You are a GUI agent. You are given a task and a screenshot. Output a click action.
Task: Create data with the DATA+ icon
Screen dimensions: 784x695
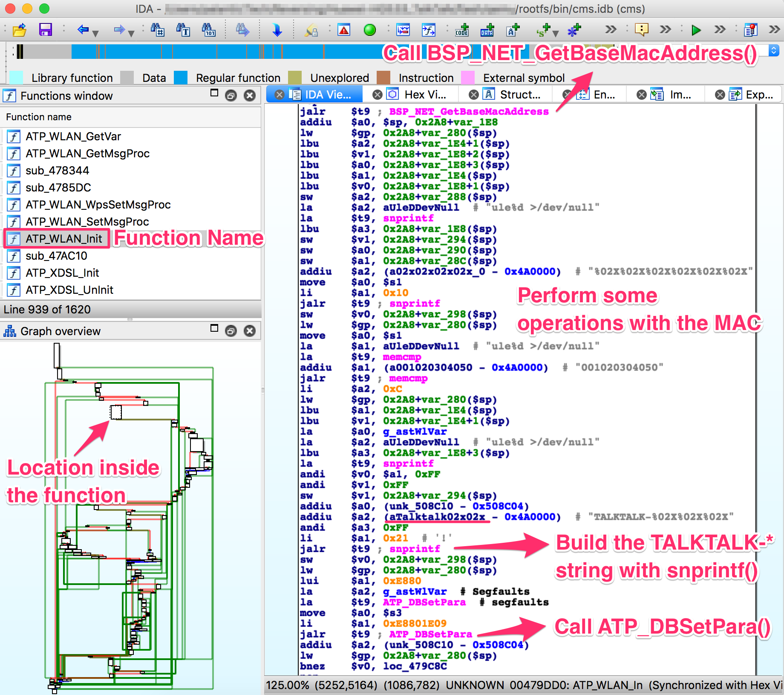[487, 30]
